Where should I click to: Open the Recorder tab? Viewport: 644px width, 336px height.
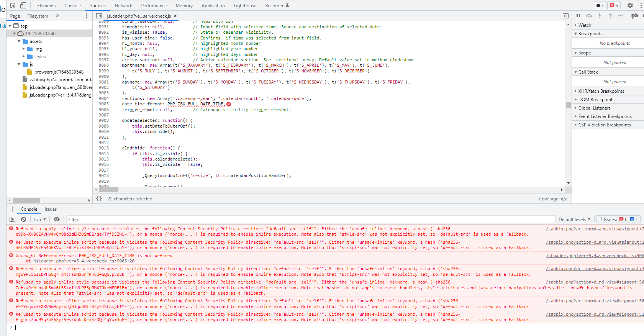277,5
